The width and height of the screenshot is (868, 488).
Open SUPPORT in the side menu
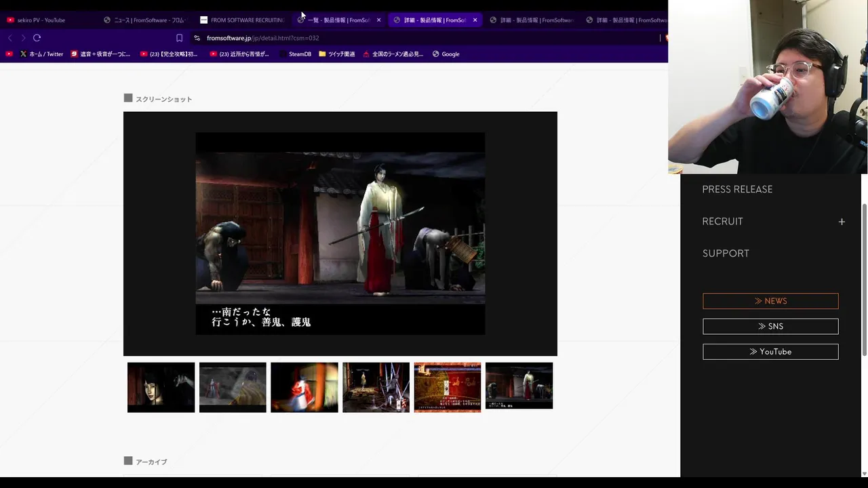pos(726,253)
